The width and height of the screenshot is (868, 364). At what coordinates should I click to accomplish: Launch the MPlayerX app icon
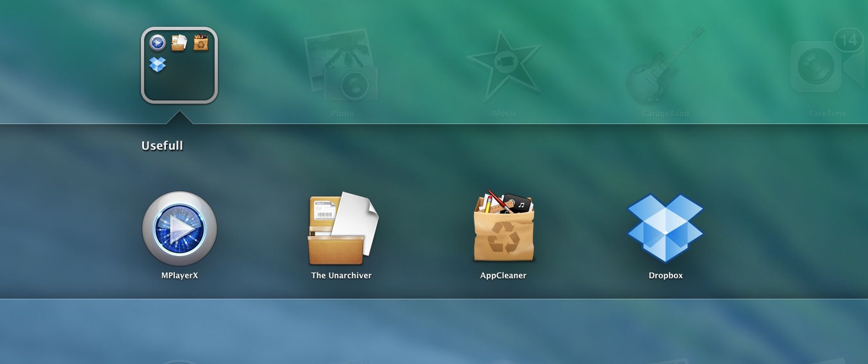[x=179, y=228]
